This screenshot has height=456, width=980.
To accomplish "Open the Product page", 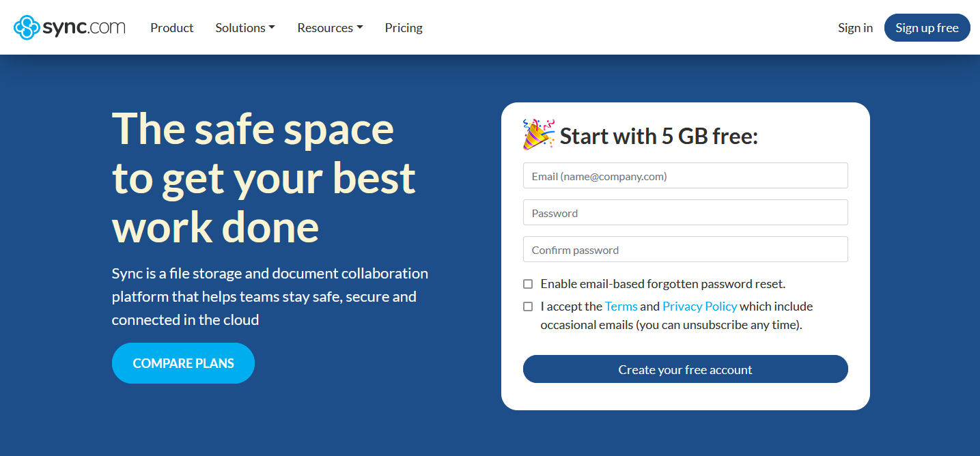I will click(172, 28).
